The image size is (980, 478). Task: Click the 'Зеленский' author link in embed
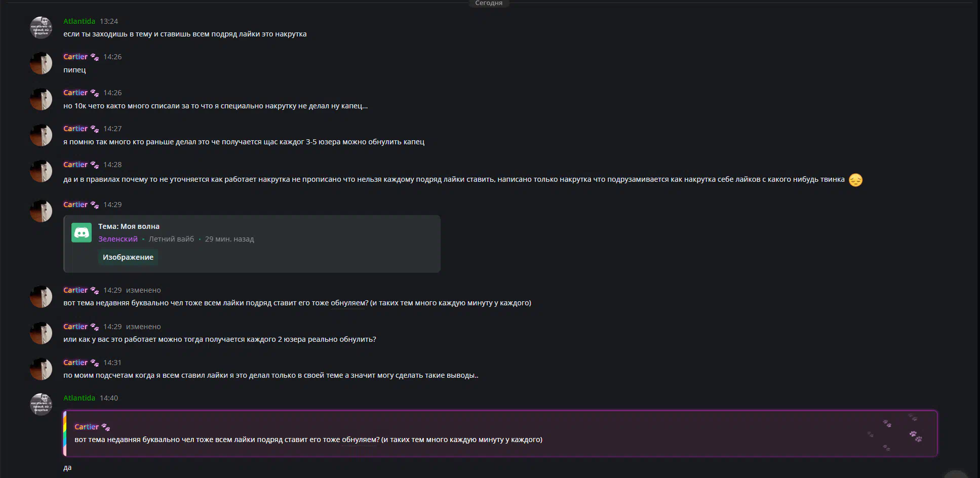coord(118,239)
